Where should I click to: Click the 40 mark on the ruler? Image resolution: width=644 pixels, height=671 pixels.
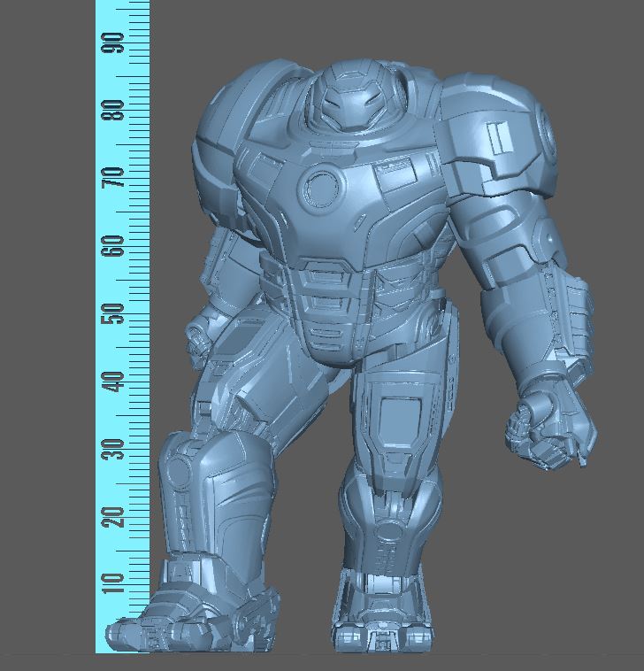click(x=112, y=382)
